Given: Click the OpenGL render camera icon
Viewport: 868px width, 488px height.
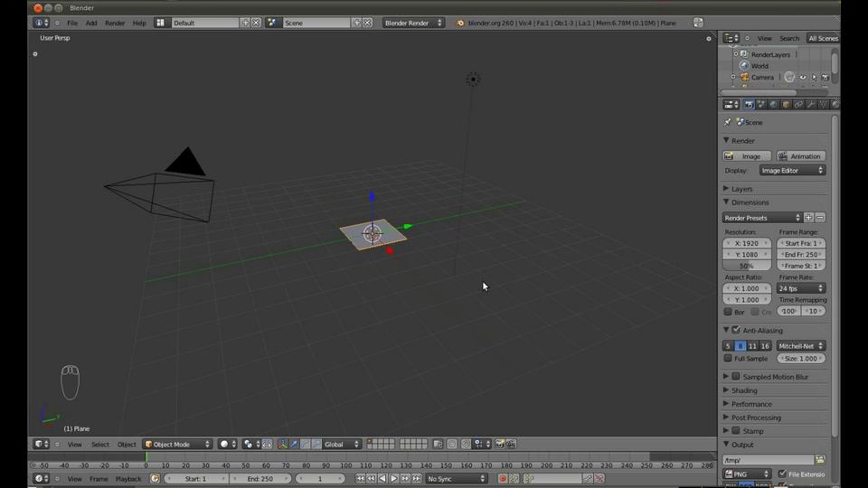Looking at the screenshot, I should (x=500, y=444).
